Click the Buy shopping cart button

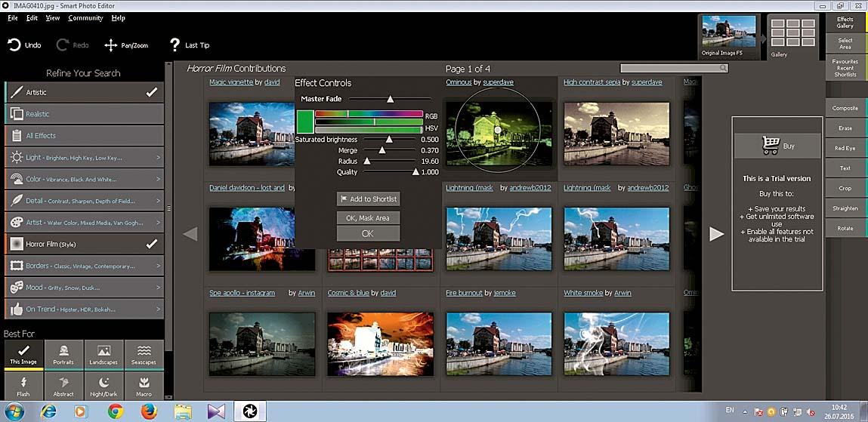click(x=777, y=146)
